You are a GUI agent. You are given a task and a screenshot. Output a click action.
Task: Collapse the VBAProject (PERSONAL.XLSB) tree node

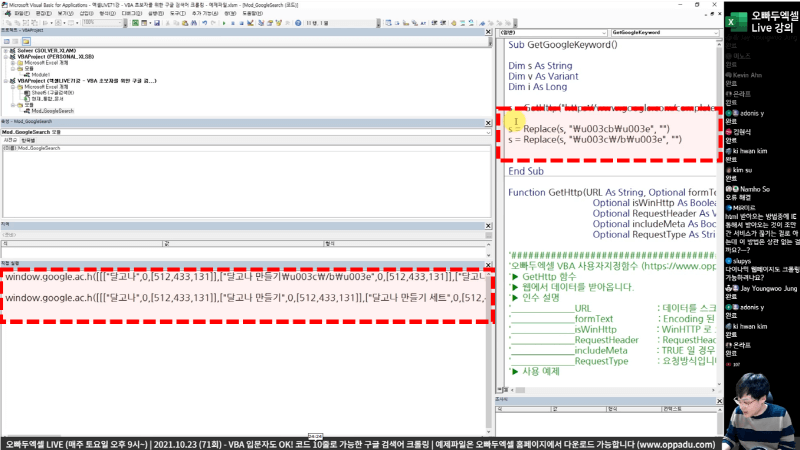click(6, 55)
